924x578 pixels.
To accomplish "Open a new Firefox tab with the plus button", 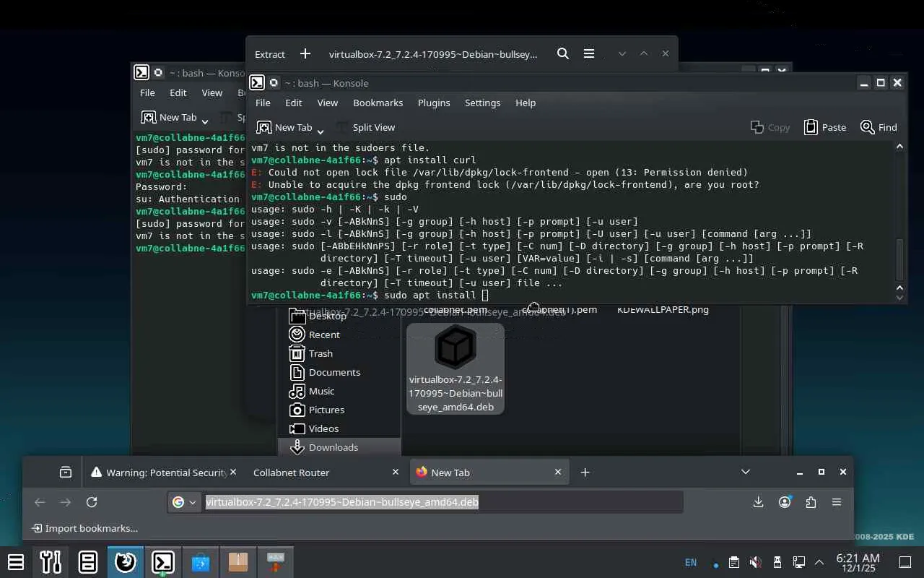I will [x=585, y=473].
